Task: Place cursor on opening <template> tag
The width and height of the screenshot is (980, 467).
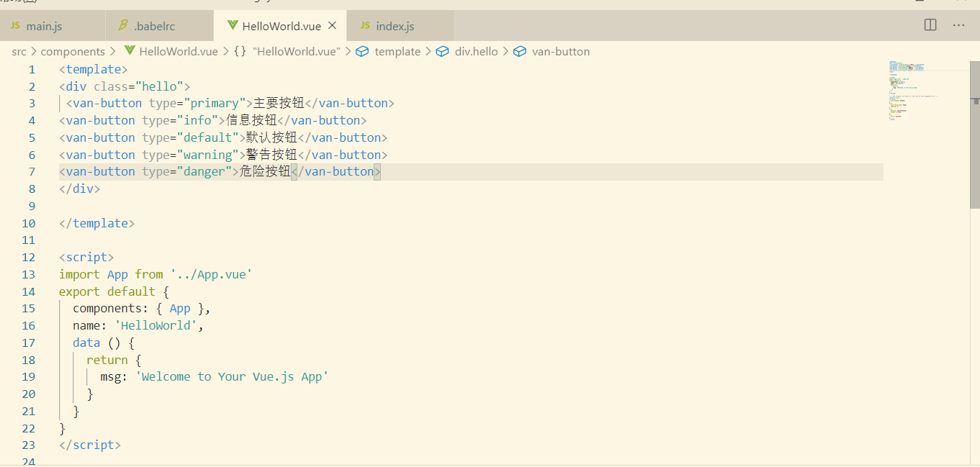Action: 94,70
